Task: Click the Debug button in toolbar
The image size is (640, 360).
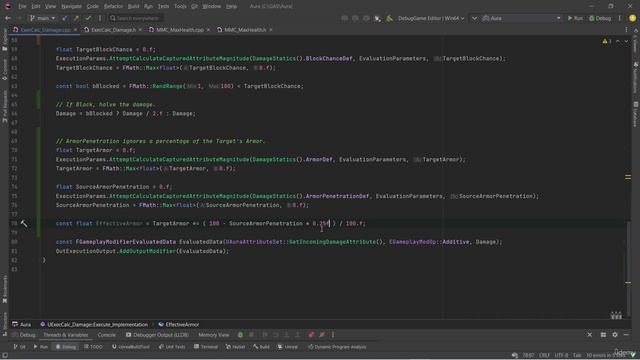Action: coord(600,18)
